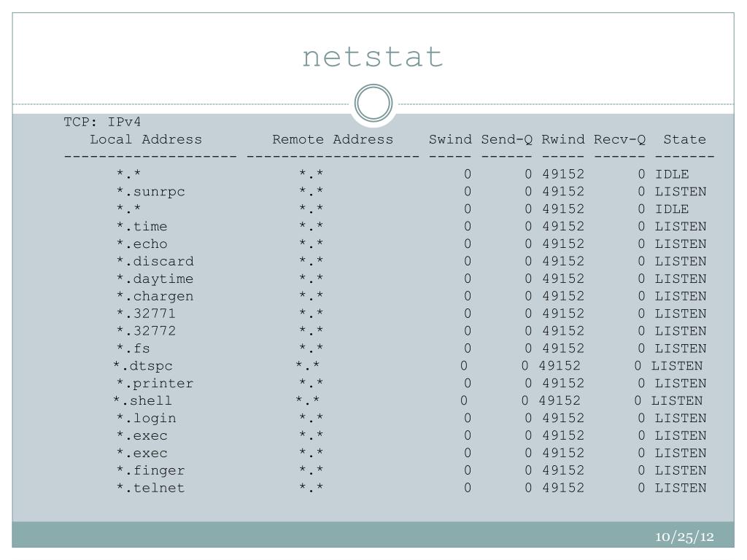The width and height of the screenshot is (747, 560).
Task: Select the '*.fs' local address entry
Action: pyautogui.click(x=133, y=349)
